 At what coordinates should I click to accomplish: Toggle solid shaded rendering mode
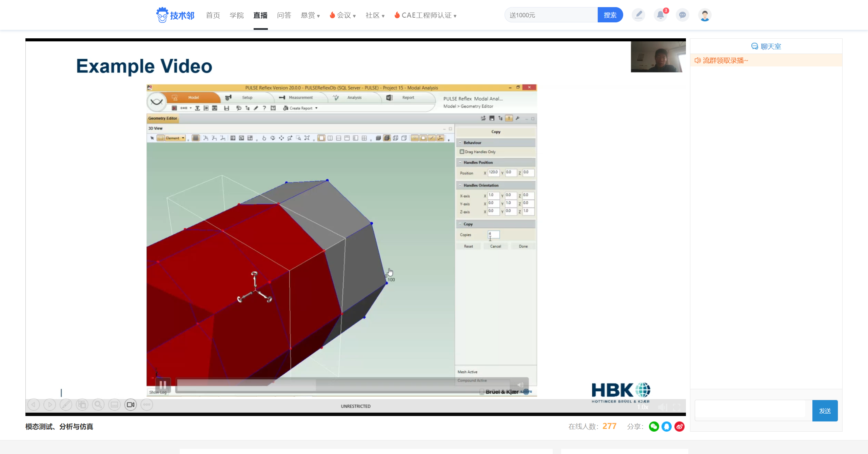[x=378, y=138]
